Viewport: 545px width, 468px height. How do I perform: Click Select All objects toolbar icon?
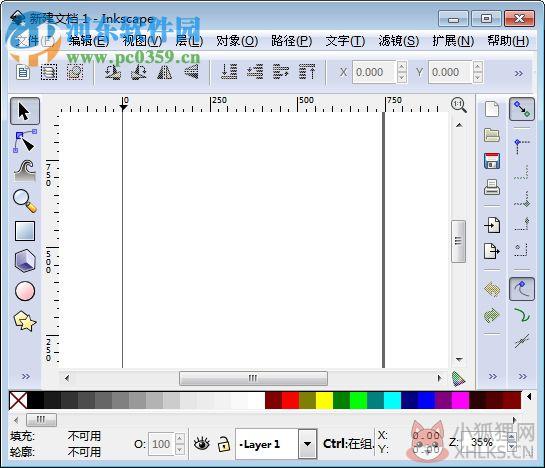click(x=23, y=72)
